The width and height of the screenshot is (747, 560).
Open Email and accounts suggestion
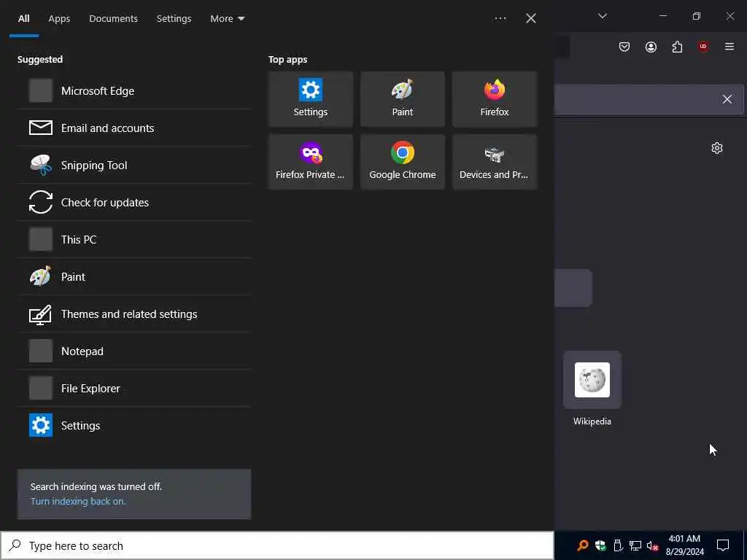coord(134,128)
